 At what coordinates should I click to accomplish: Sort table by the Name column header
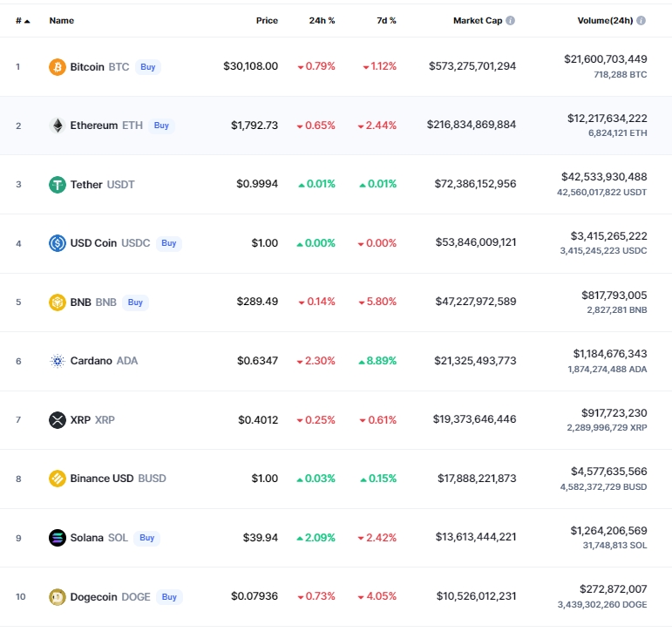62,20
